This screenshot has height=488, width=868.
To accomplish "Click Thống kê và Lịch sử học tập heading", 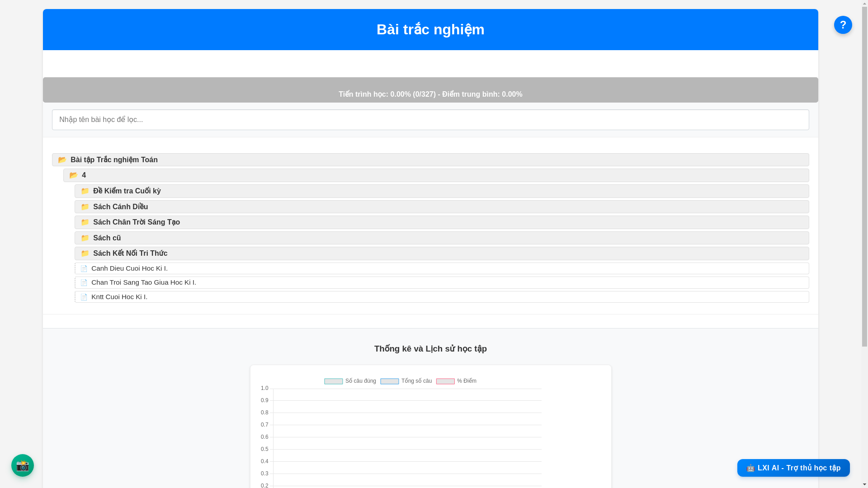I will (430, 349).
